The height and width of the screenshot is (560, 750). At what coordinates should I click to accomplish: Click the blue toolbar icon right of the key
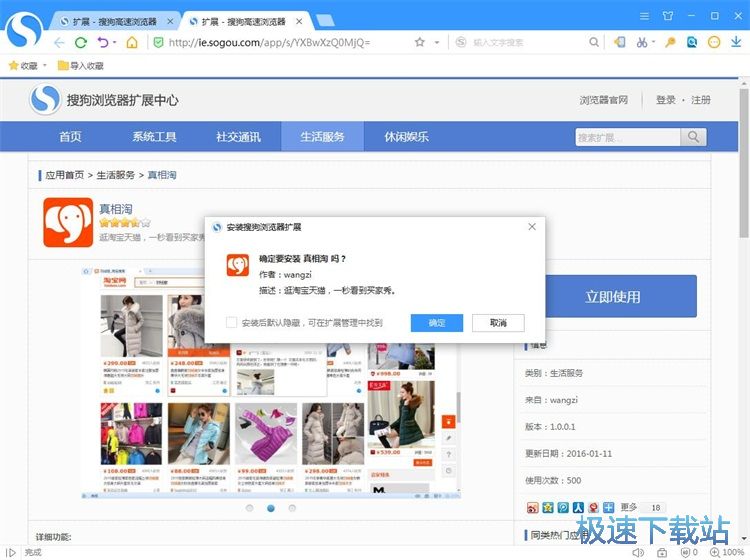click(692, 42)
